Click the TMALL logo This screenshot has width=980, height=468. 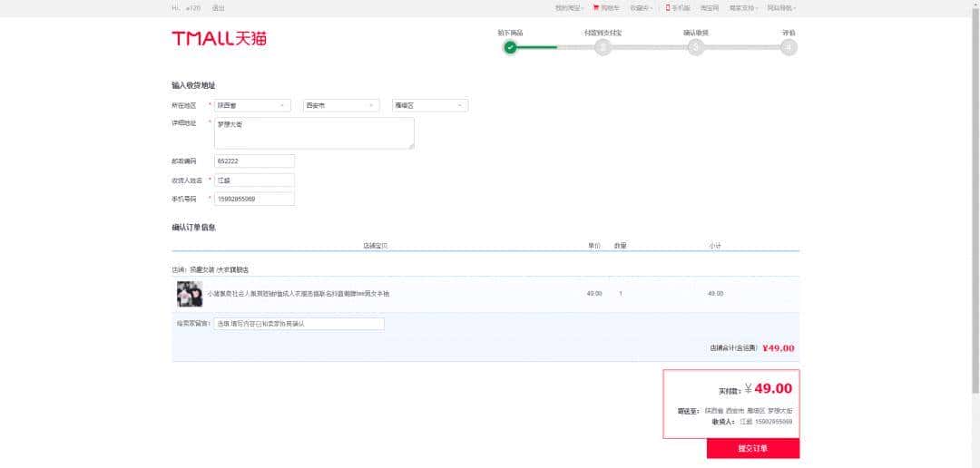[219, 39]
